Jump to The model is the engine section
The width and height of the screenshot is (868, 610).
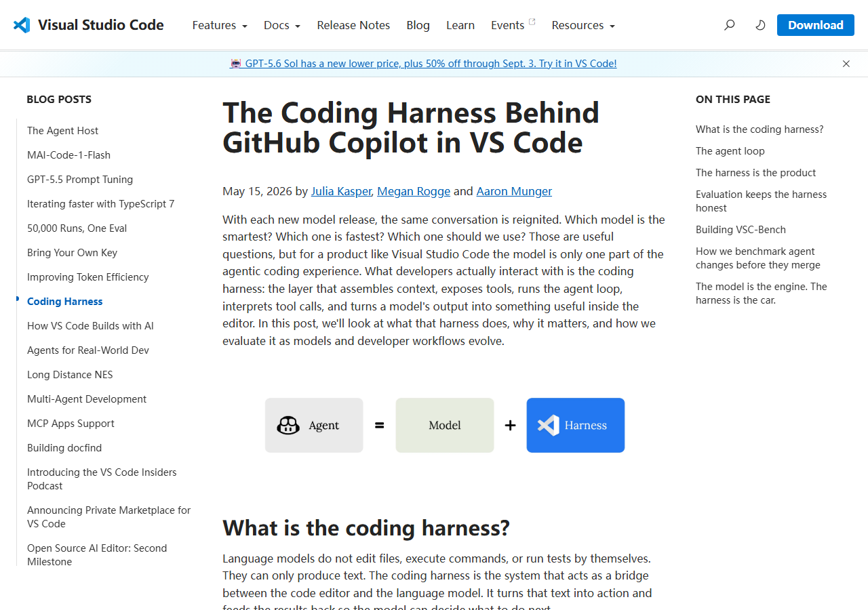pos(762,293)
